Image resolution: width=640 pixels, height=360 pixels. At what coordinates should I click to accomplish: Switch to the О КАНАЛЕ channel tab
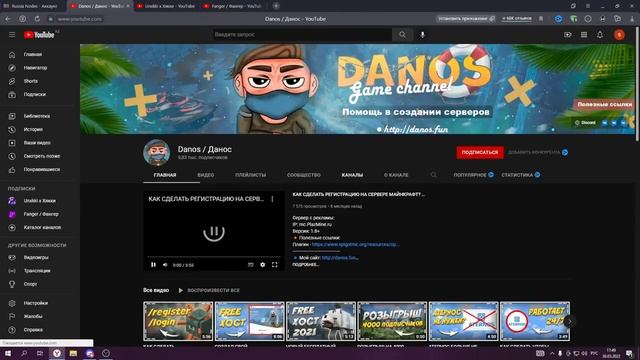pos(396,175)
